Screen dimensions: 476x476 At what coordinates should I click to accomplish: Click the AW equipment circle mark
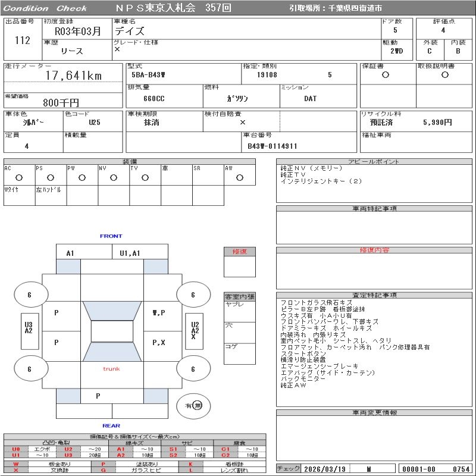coord(240,177)
